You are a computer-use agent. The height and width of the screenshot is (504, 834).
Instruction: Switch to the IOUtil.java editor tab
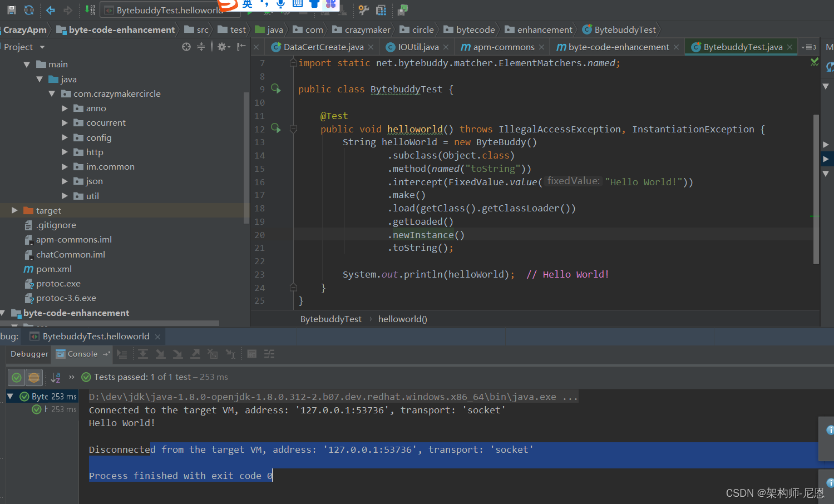[x=418, y=47]
